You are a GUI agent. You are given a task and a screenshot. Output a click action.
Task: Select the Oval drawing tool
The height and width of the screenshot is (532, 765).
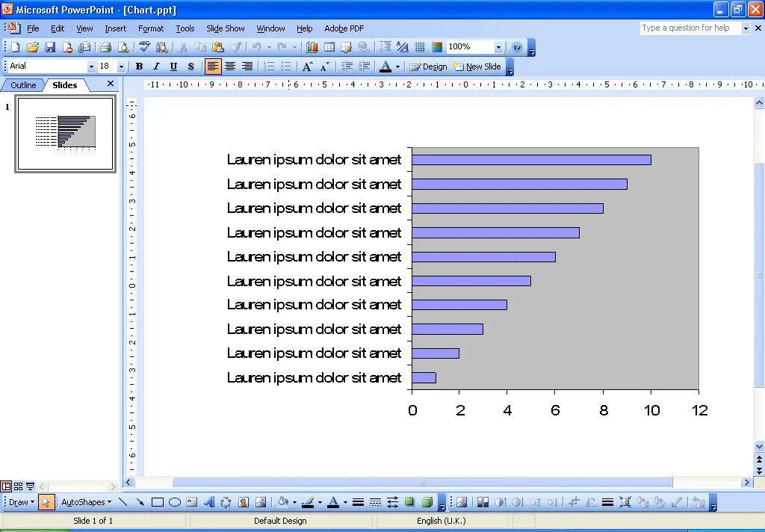click(175, 502)
